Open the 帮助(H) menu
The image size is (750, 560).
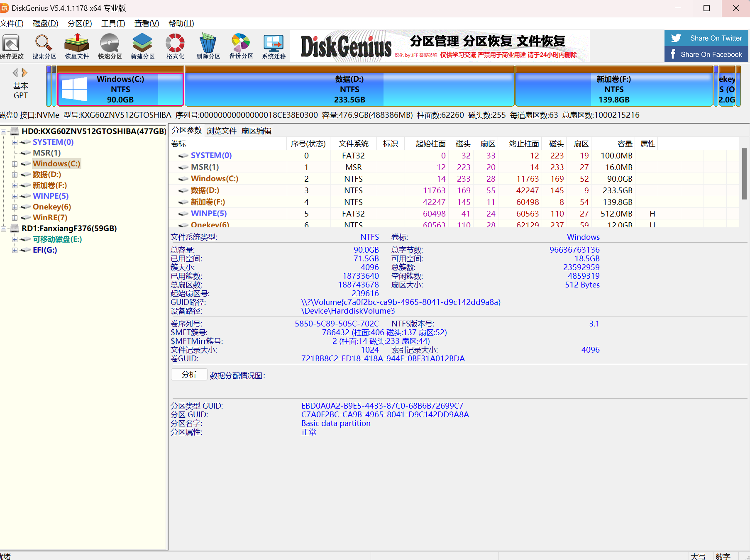click(181, 24)
